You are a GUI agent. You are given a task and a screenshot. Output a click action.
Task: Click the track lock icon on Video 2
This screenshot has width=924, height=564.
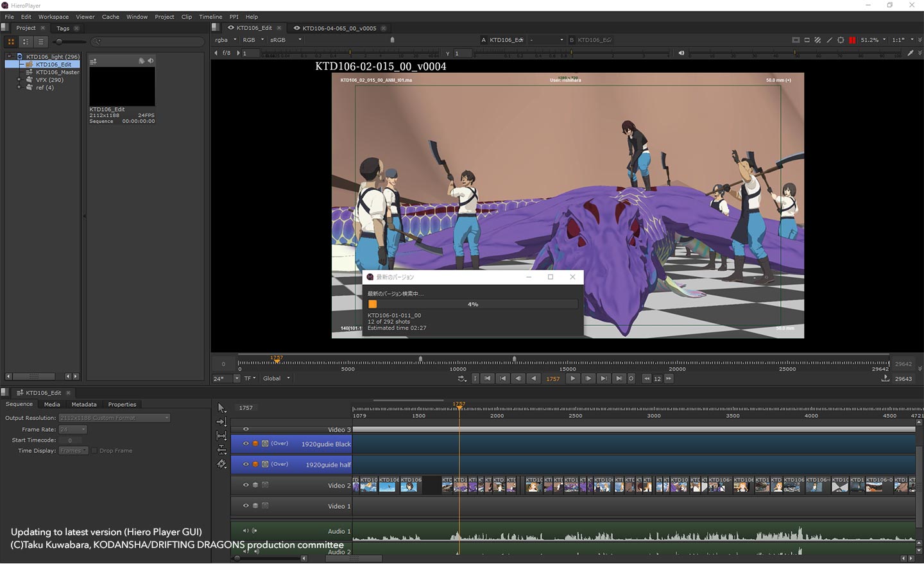[x=265, y=485]
